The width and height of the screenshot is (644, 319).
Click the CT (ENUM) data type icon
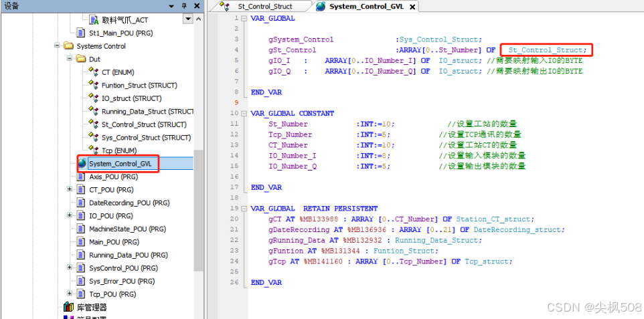(94, 72)
